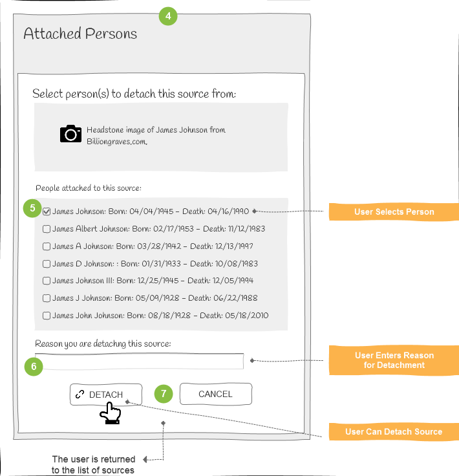Click the 'People attached to this source:' label

(89, 188)
